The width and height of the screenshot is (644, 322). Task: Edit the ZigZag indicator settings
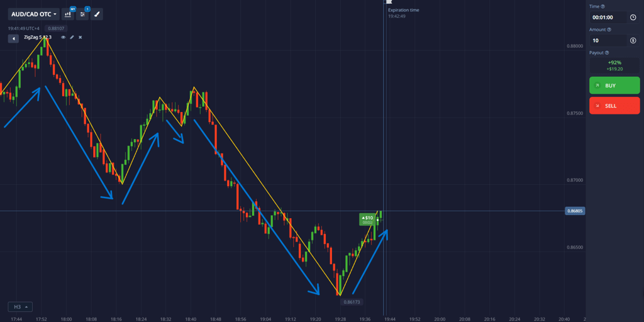pyautogui.click(x=72, y=37)
